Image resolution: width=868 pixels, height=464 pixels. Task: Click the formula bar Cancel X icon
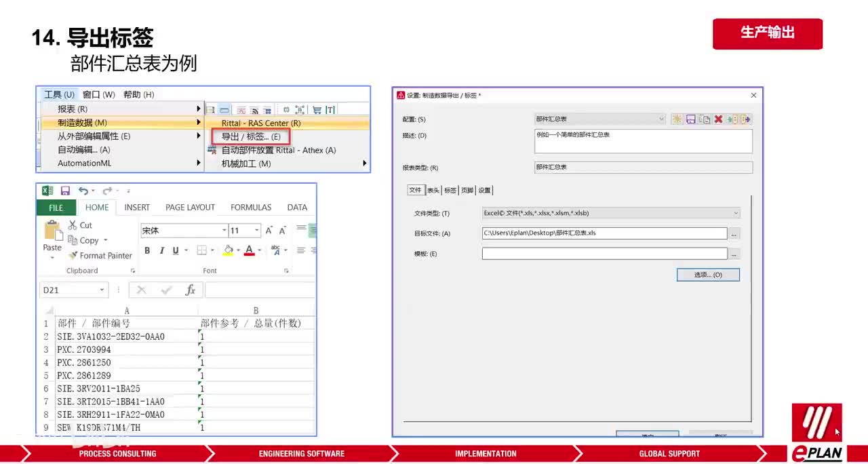tap(141, 290)
